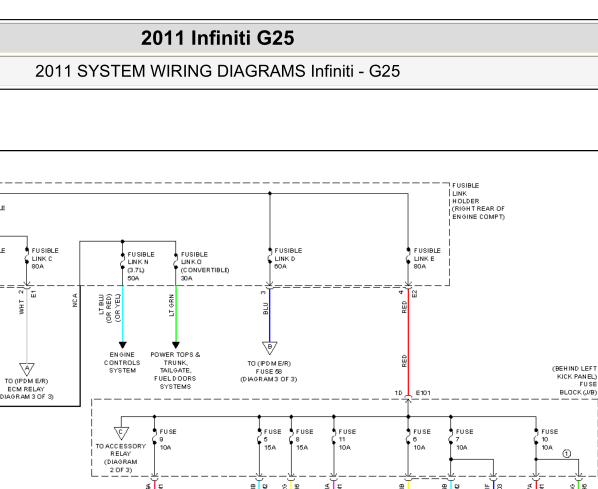Click the black arrow above Power Tops & Trunk
Image resolution: width=598 pixels, height=489 pixels.
point(176,345)
